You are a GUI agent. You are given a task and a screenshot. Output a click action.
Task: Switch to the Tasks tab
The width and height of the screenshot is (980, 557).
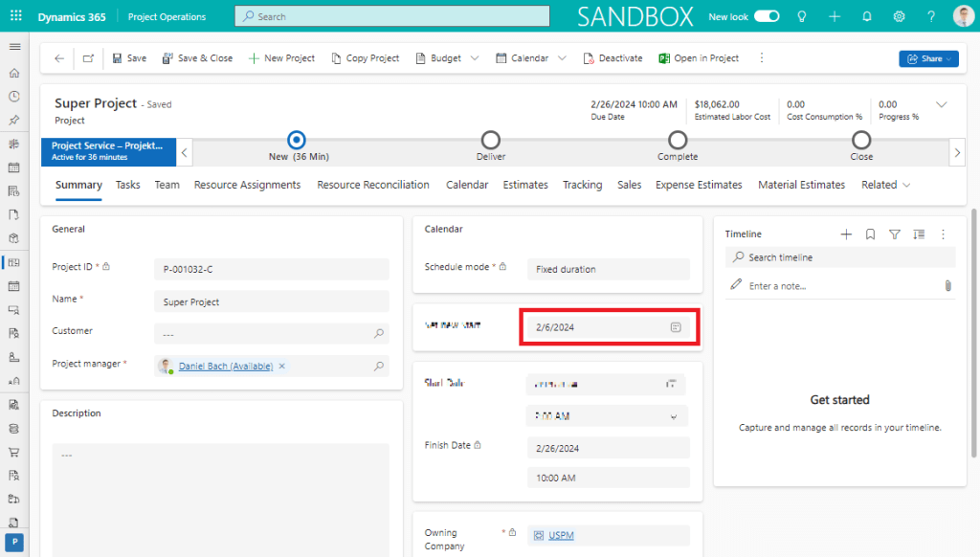[x=128, y=185]
